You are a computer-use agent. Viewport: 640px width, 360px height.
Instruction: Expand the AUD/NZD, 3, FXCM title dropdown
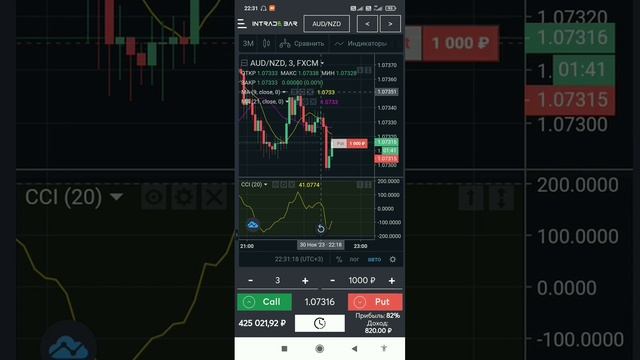point(322,63)
